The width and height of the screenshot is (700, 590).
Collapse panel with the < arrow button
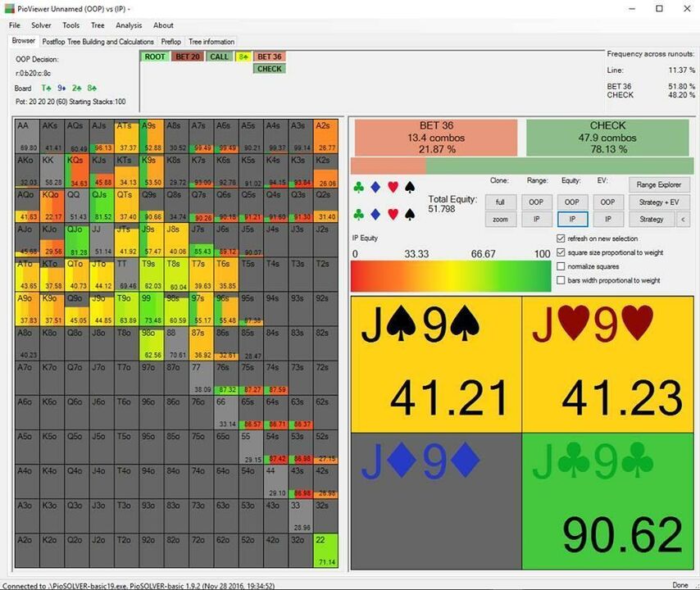(x=683, y=219)
